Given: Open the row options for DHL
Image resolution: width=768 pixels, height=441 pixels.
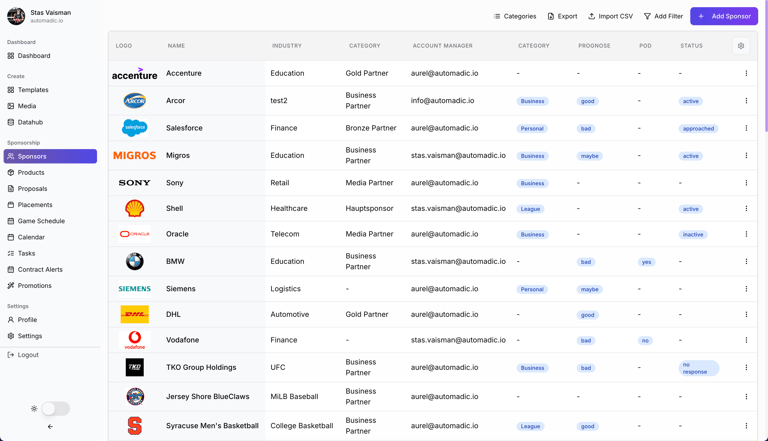Looking at the screenshot, I should 746,315.
